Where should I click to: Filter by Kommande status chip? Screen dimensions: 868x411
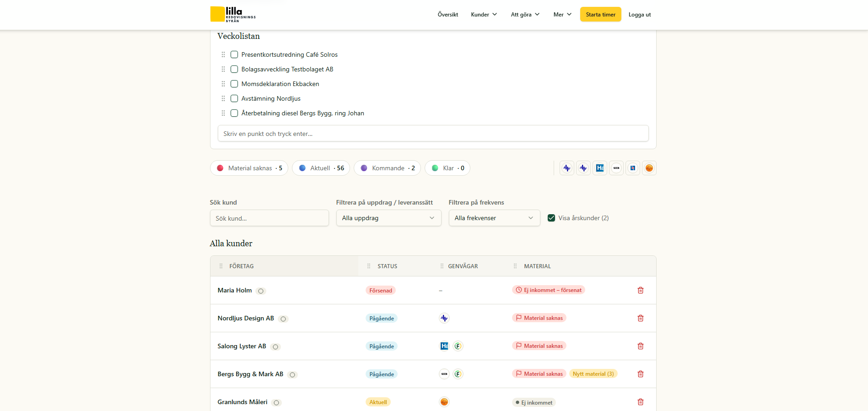(387, 168)
